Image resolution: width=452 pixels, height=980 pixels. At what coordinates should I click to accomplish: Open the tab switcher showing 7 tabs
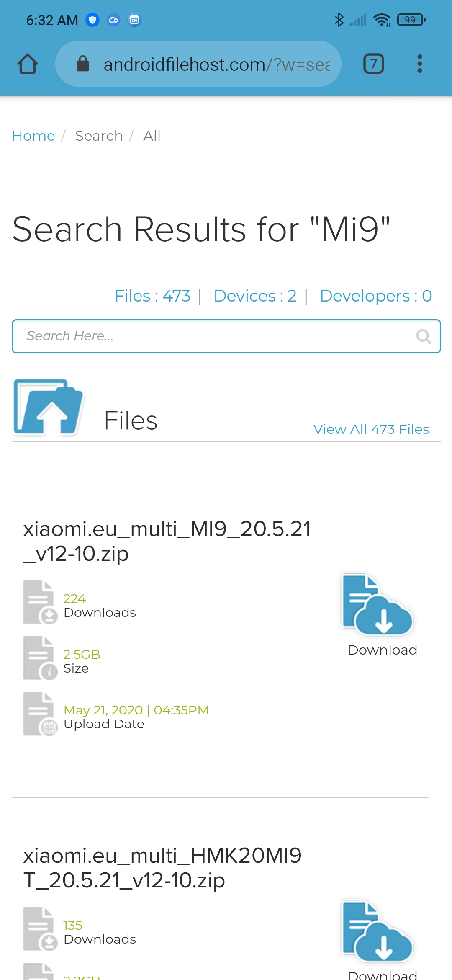click(x=374, y=64)
